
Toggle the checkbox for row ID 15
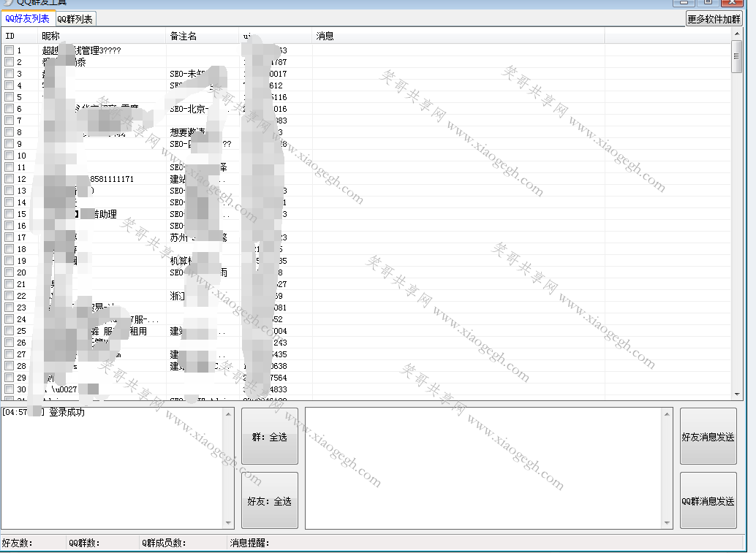tap(10, 214)
